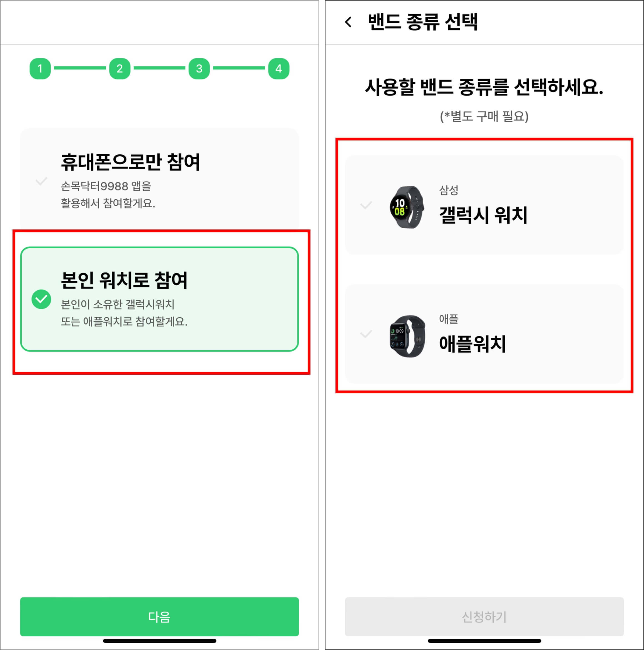Click the gray checkmark beside 휴대폰으로만 참여
Screen dimensions: 644x650
point(41,182)
